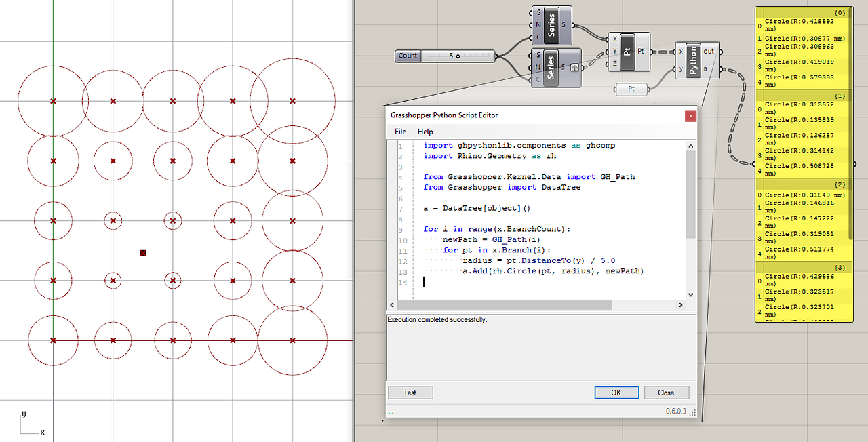Open the File menu in the script editor

coord(399,132)
